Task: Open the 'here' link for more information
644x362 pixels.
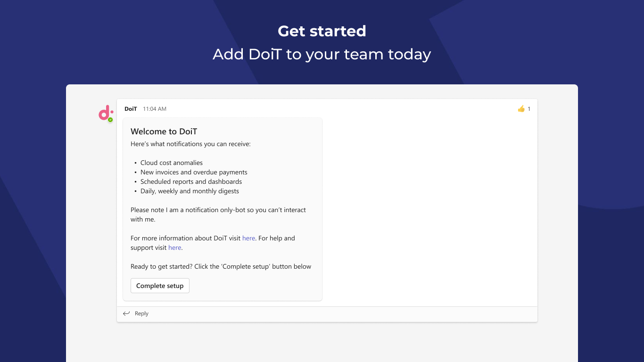Action: pos(248,239)
